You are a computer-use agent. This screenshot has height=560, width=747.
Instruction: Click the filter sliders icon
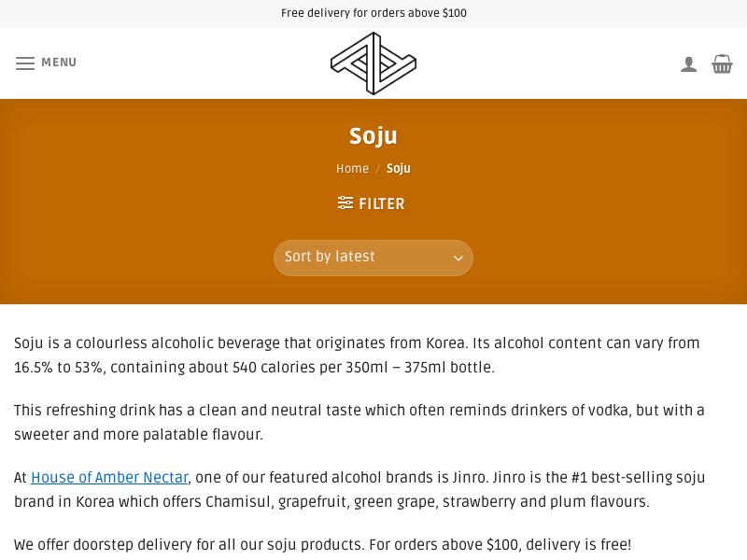click(345, 203)
